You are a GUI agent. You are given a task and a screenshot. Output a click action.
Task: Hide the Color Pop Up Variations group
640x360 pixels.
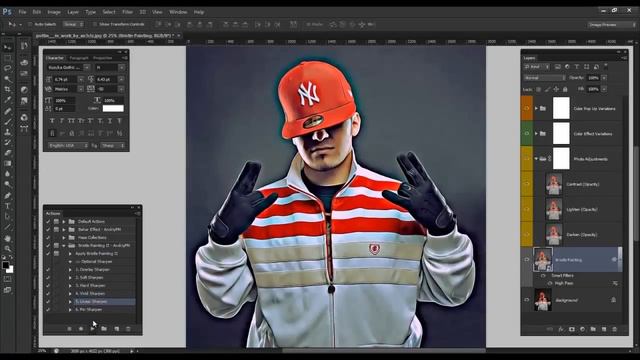pyautogui.click(x=527, y=109)
